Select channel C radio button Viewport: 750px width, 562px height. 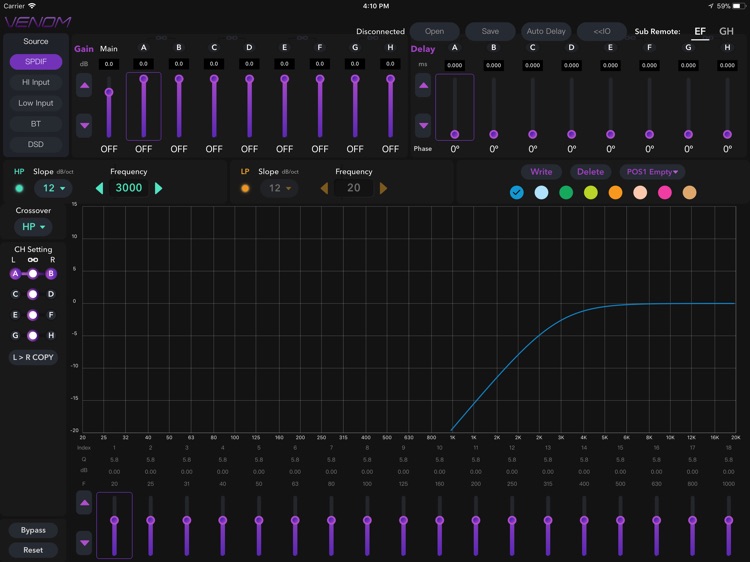pyautogui.click(x=15, y=294)
